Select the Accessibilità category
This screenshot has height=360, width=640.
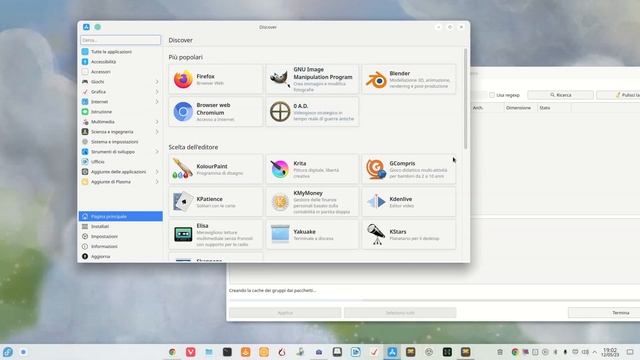pyautogui.click(x=121, y=62)
